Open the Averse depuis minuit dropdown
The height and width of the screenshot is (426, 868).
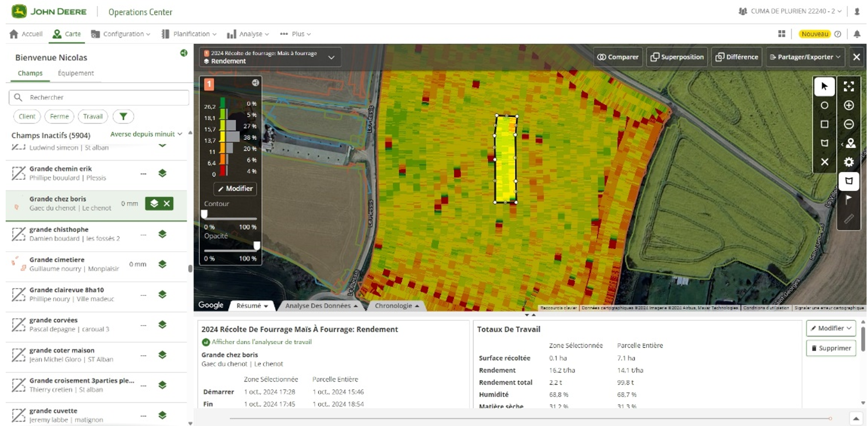point(146,134)
